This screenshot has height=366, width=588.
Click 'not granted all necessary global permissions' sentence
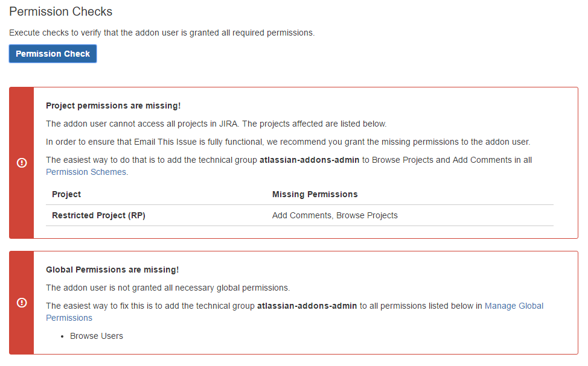(168, 288)
